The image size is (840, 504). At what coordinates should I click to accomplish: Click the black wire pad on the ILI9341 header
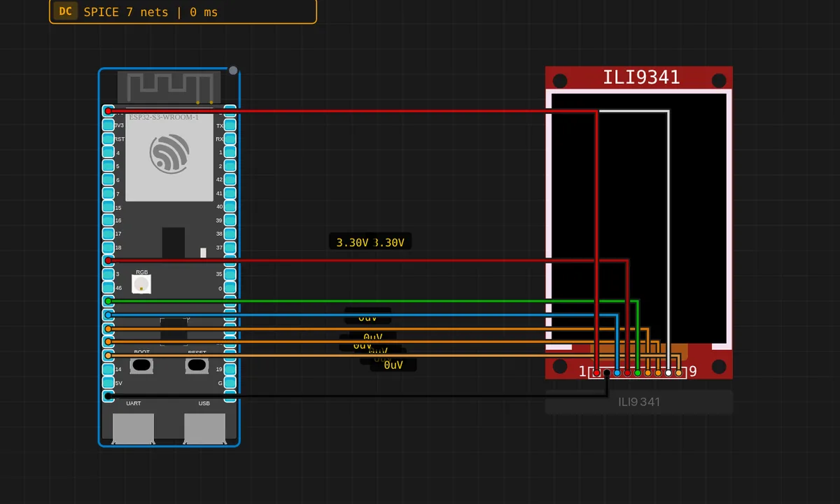pyautogui.click(x=607, y=373)
